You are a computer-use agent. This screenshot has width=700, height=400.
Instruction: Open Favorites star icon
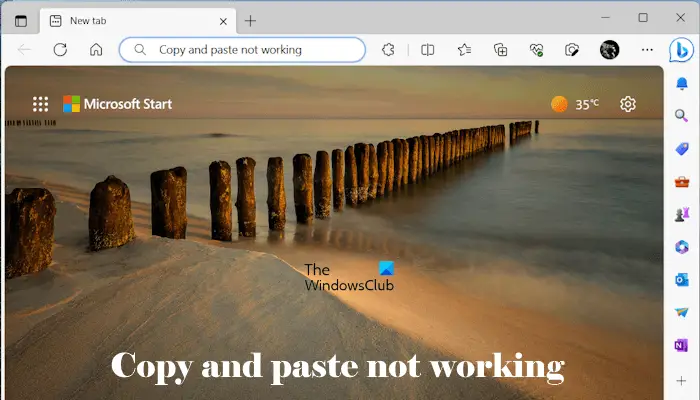tap(464, 50)
